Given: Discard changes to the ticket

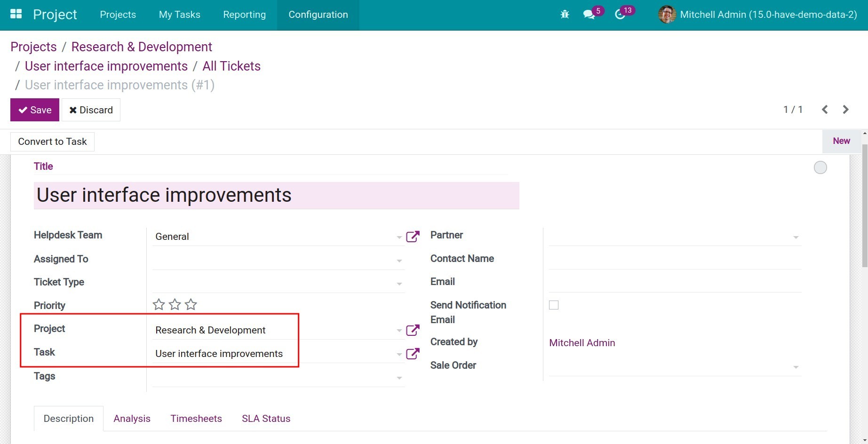Looking at the screenshot, I should [91, 110].
